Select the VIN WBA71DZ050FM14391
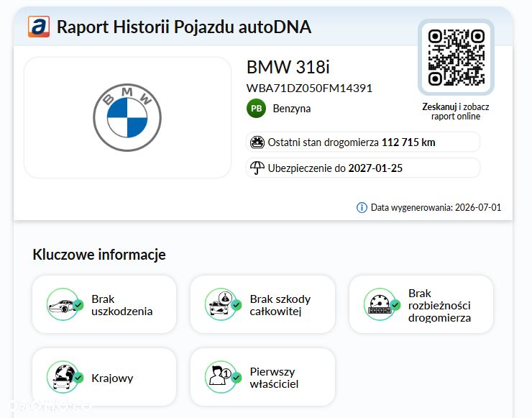 coord(309,88)
